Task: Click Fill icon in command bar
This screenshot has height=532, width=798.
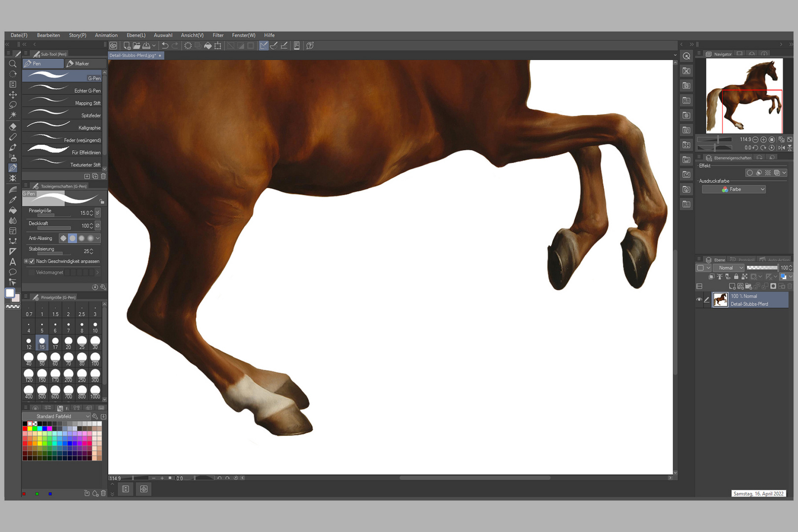Action: click(208, 45)
